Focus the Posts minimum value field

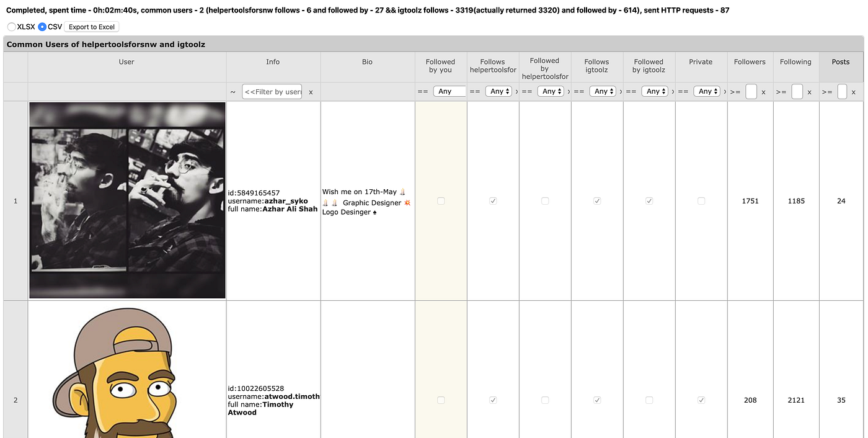(x=842, y=92)
